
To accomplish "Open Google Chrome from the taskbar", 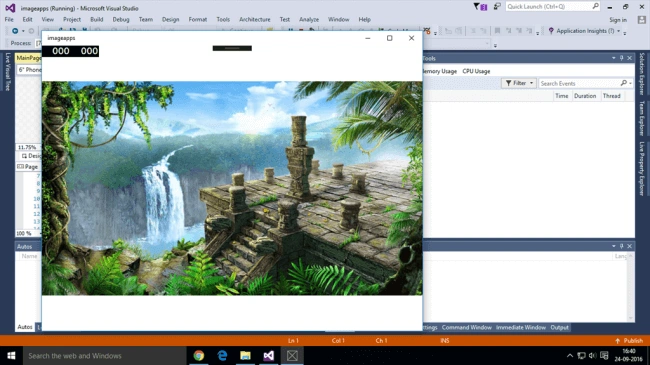I will click(x=199, y=355).
